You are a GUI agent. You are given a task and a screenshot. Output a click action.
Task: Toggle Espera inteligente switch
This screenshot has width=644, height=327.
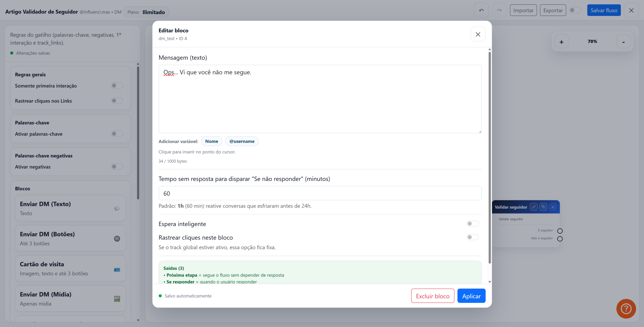coord(472,224)
